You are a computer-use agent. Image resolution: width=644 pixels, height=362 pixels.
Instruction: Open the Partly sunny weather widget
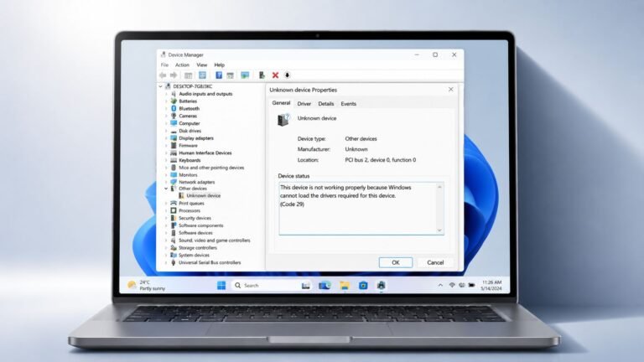click(x=147, y=285)
